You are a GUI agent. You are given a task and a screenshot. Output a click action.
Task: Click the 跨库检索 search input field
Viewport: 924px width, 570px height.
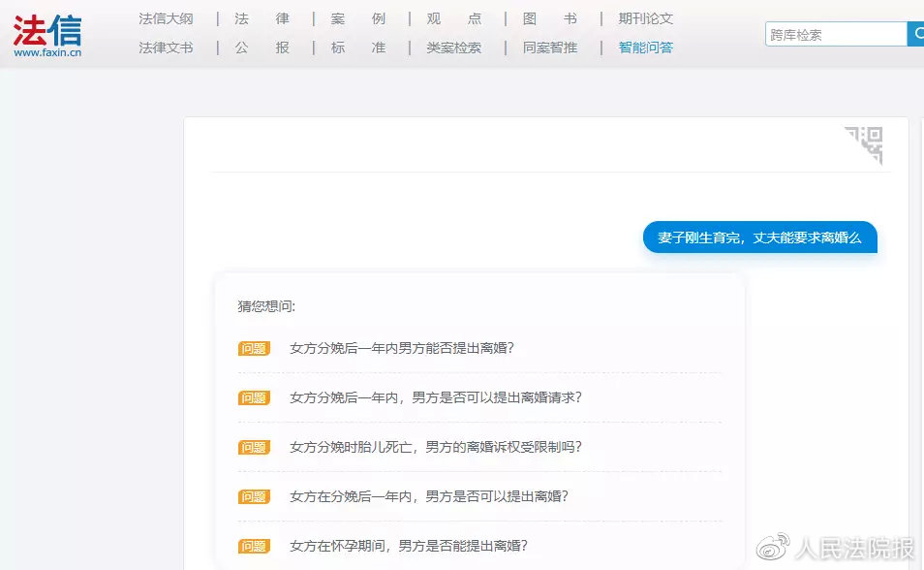[x=833, y=34]
